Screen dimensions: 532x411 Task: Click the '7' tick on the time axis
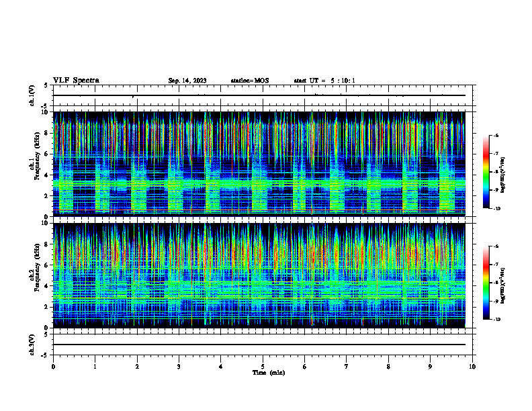pos(347,367)
